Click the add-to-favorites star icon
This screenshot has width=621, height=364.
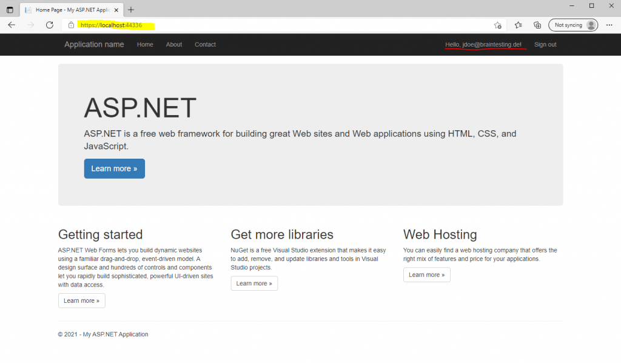click(498, 25)
